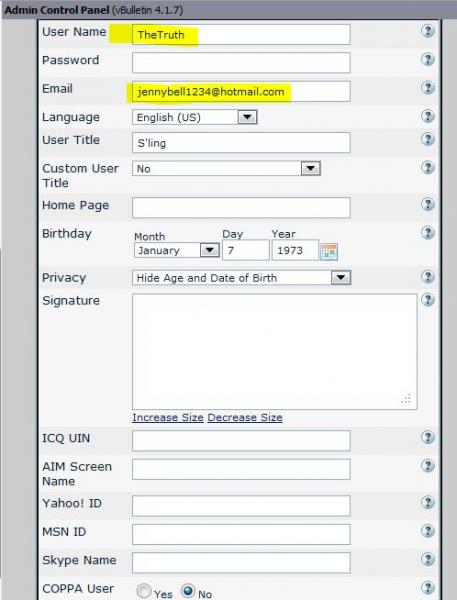Open help icon for User Title field
The image size is (457, 600).
[x=428, y=139]
